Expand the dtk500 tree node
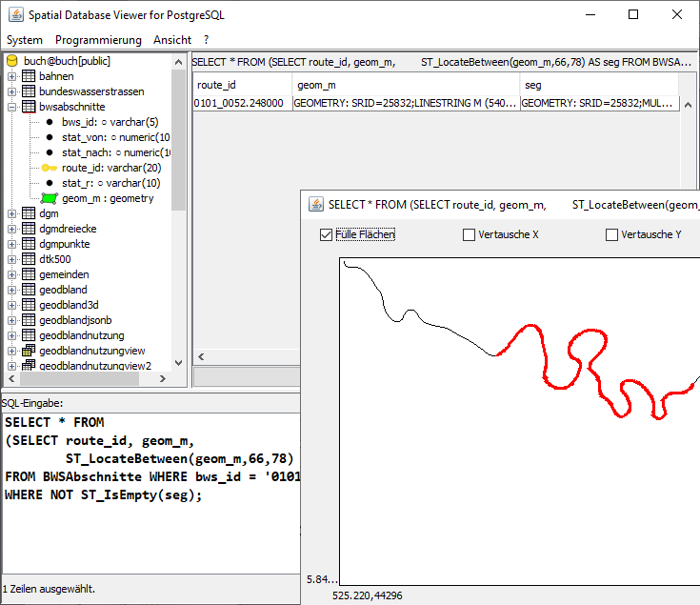The width and height of the screenshot is (700, 605). 12,259
